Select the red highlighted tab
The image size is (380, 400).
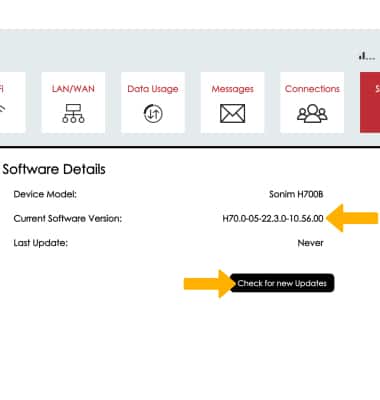[370, 102]
